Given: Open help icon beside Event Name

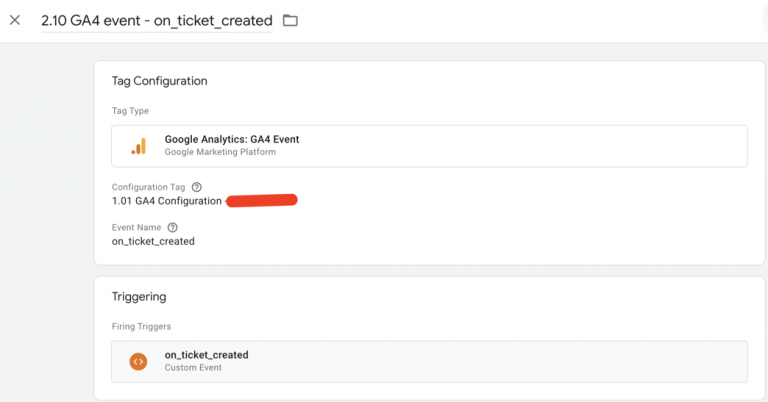Looking at the screenshot, I should pyautogui.click(x=172, y=227).
